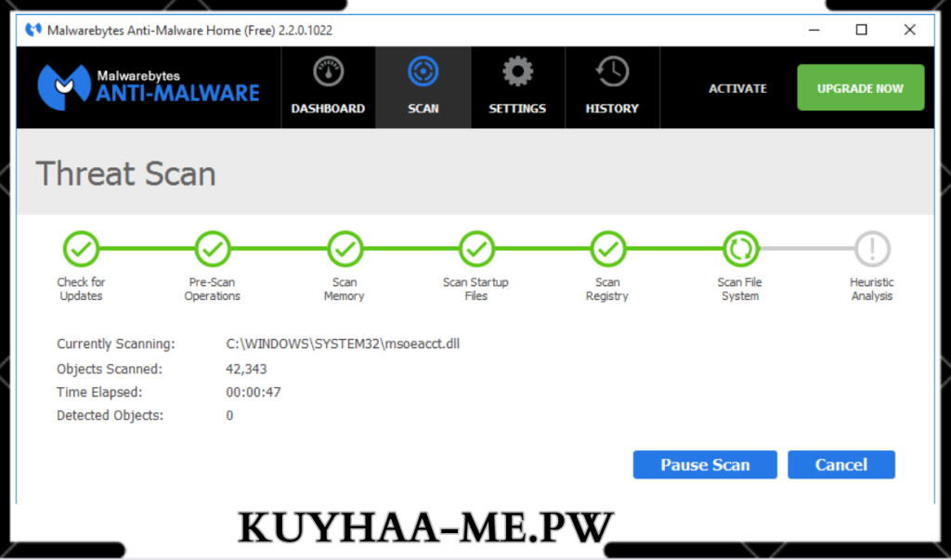Click the Objects Scanned label
Image resolution: width=951 pixels, height=560 pixels.
(110, 369)
